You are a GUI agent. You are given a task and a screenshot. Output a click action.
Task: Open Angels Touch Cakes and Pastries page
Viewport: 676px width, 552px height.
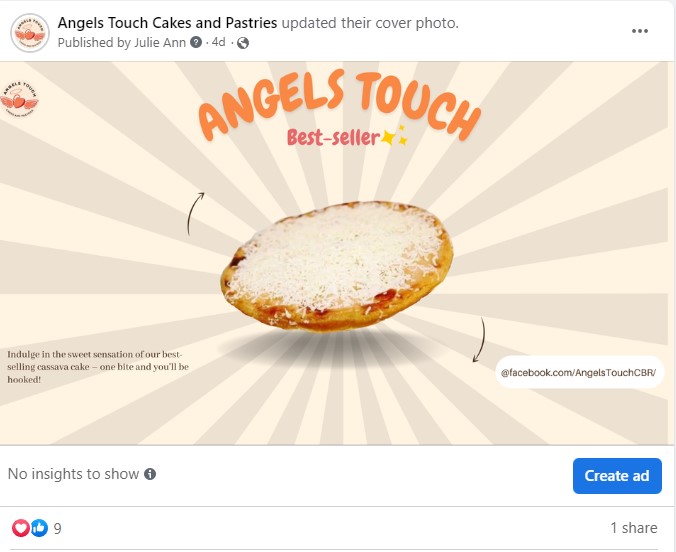(x=167, y=23)
